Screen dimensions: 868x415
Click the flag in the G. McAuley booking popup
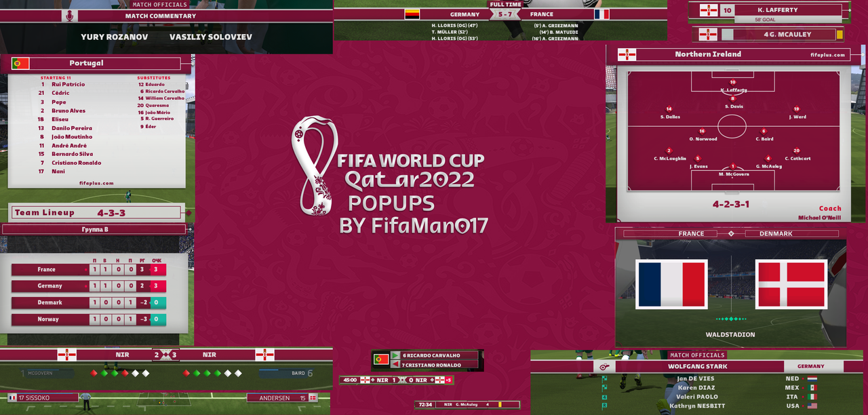(708, 34)
